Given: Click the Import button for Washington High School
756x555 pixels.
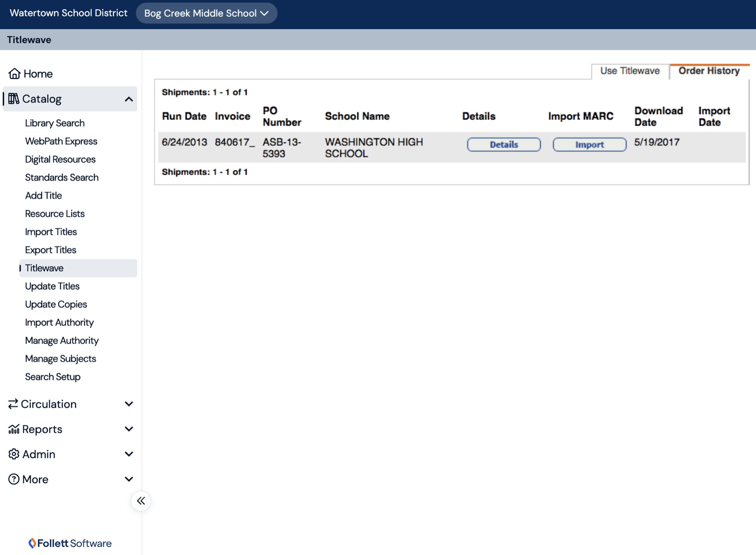Looking at the screenshot, I should [x=589, y=145].
